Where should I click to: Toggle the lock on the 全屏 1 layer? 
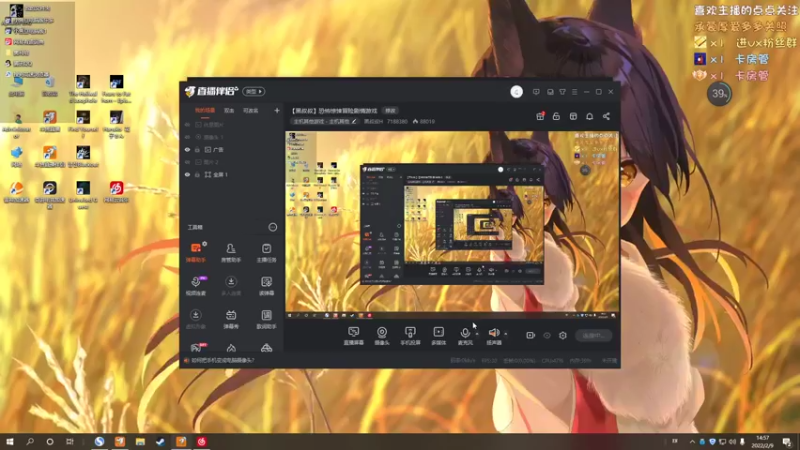pos(197,174)
